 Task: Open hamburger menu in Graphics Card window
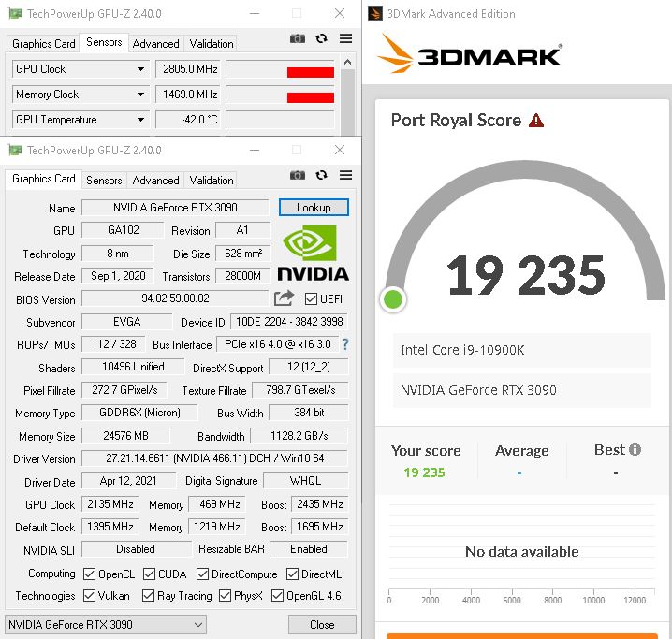(x=346, y=175)
